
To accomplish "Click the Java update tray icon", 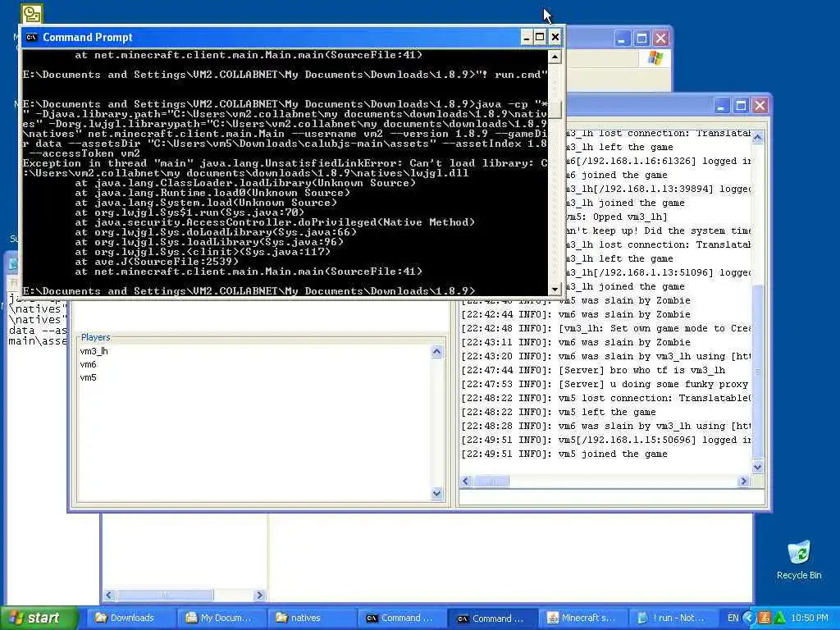I will [765, 618].
